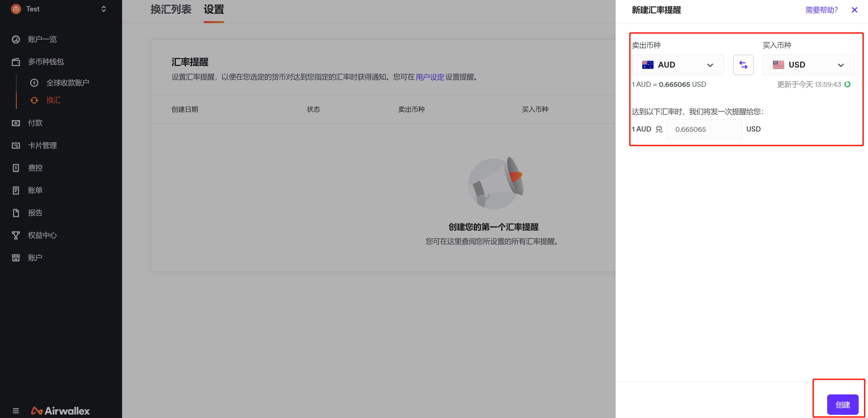
Task: Follow the 用户设定 link
Action: (430, 77)
